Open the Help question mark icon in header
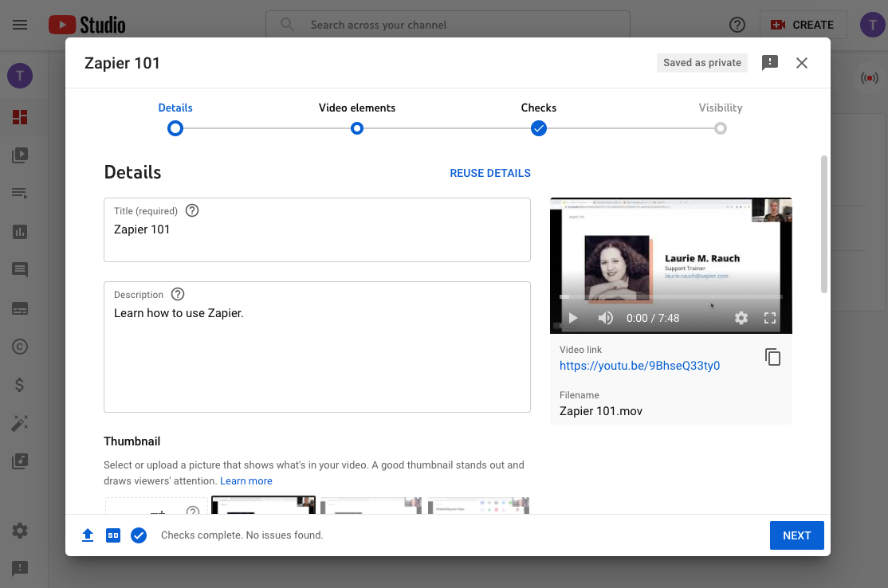The width and height of the screenshot is (888, 588). (x=737, y=25)
